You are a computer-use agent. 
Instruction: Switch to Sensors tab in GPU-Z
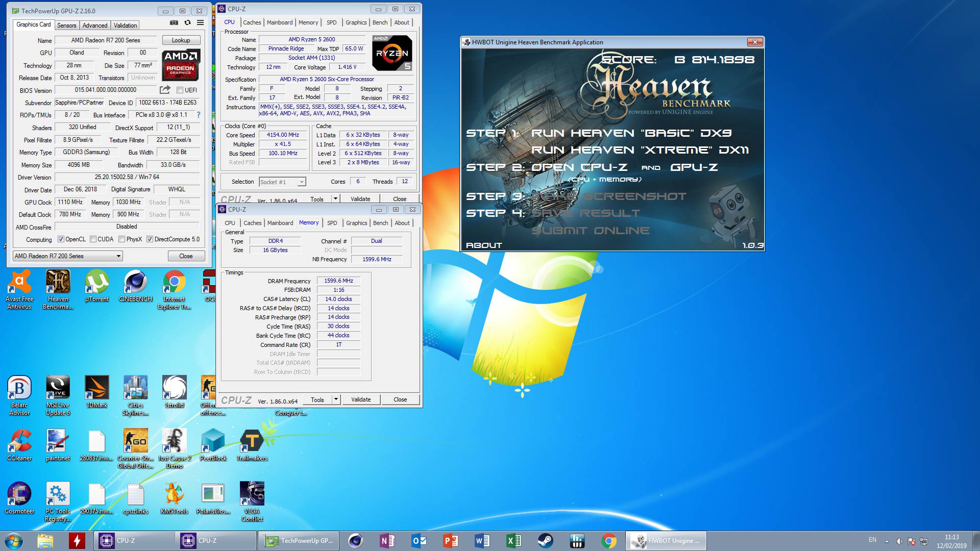pyautogui.click(x=66, y=26)
